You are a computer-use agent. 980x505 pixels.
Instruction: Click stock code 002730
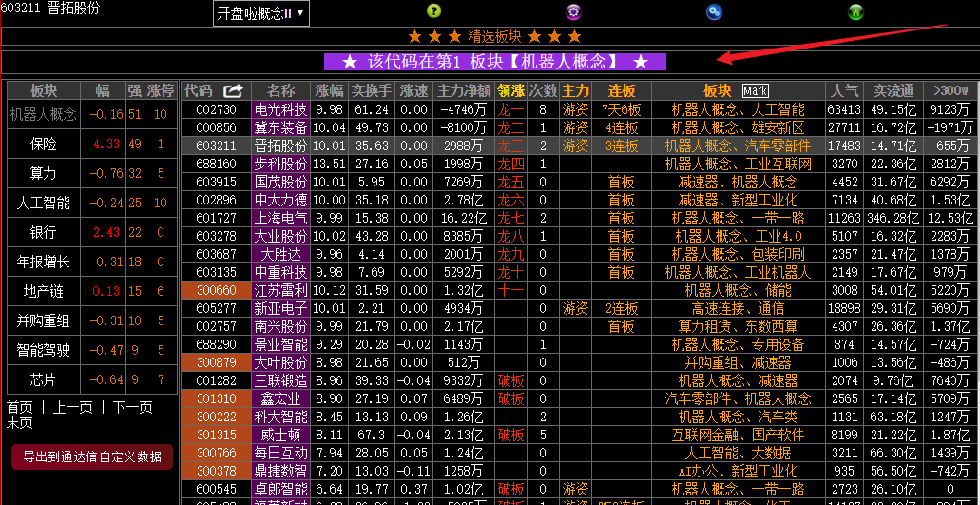click(x=217, y=110)
